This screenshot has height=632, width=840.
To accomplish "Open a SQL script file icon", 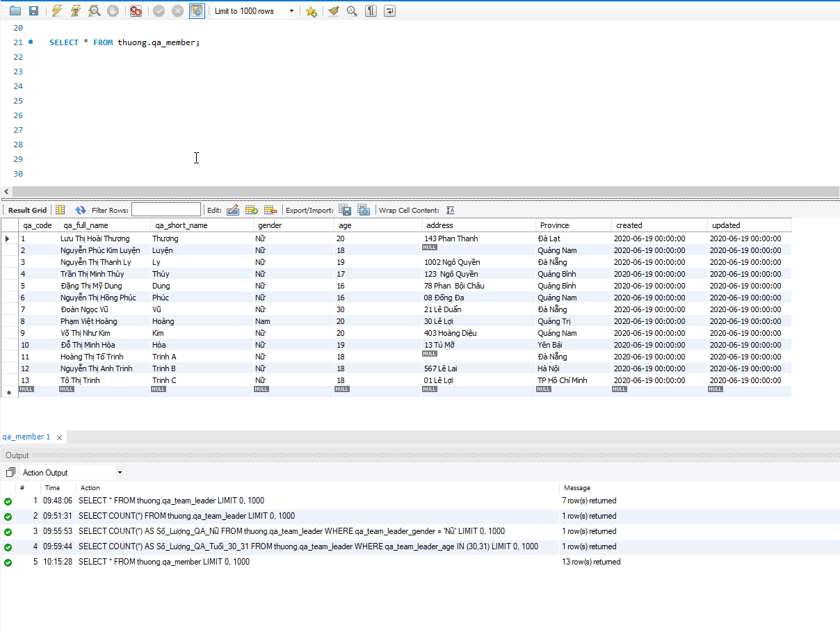I will pos(15,11).
